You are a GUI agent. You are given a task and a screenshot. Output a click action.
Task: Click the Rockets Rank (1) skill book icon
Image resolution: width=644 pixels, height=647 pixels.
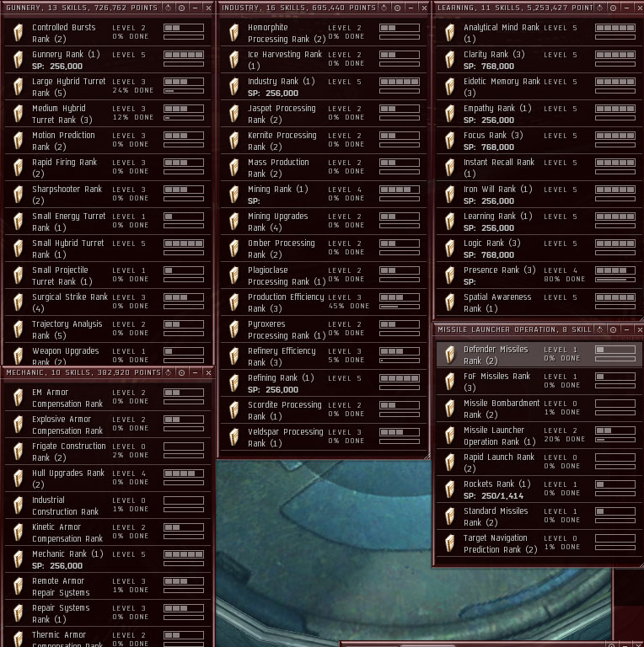(x=450, y=489)
